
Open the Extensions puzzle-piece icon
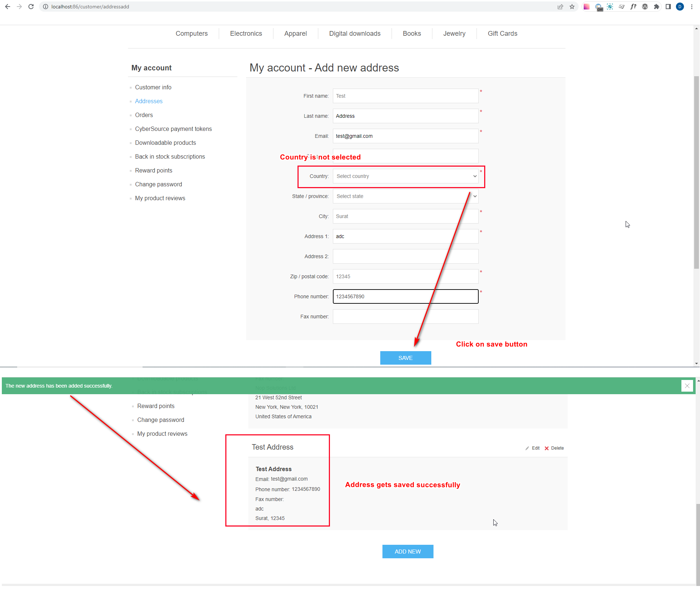click(x=657, y=7)
